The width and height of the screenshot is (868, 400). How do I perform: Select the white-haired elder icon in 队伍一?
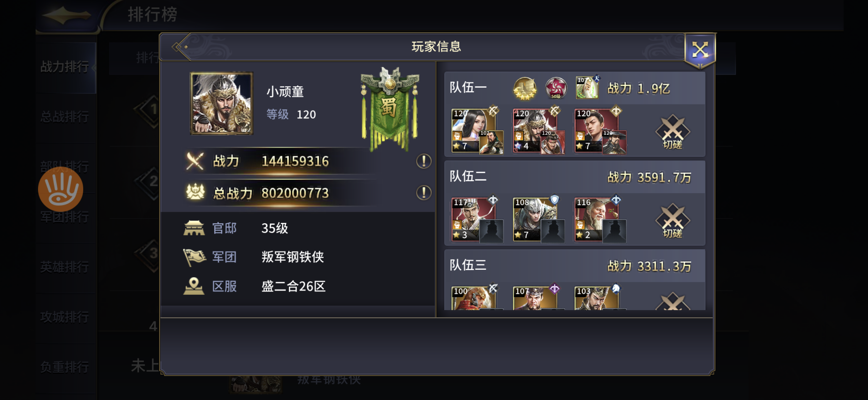pyautogui.click(x=587, y=88)
